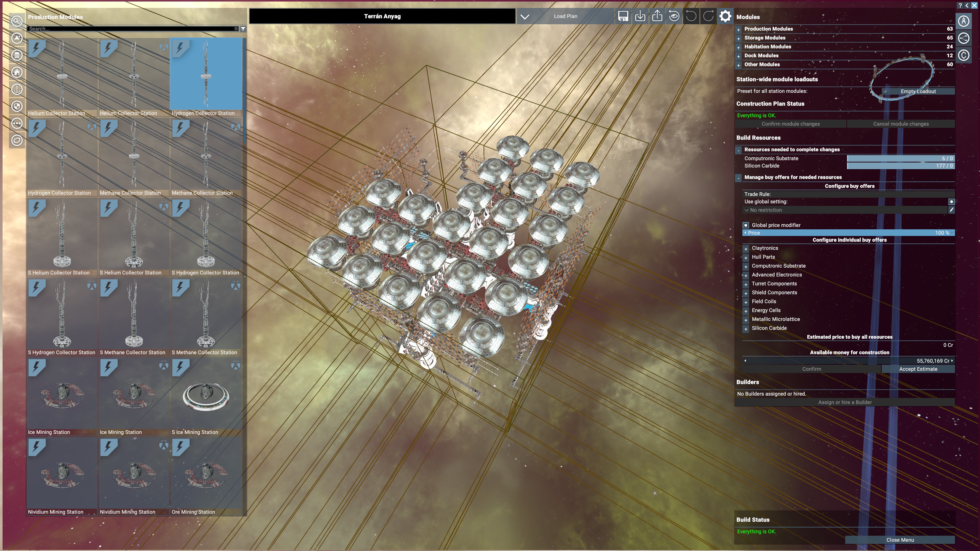
Task: Reset the camera view with eye icon
Action: point(674,16)
